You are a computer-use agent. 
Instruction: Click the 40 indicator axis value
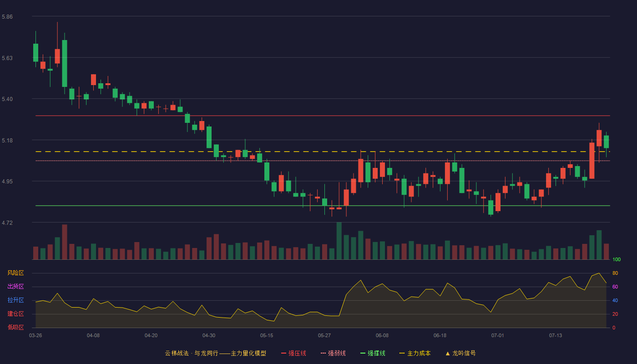(x=615, y=300)
